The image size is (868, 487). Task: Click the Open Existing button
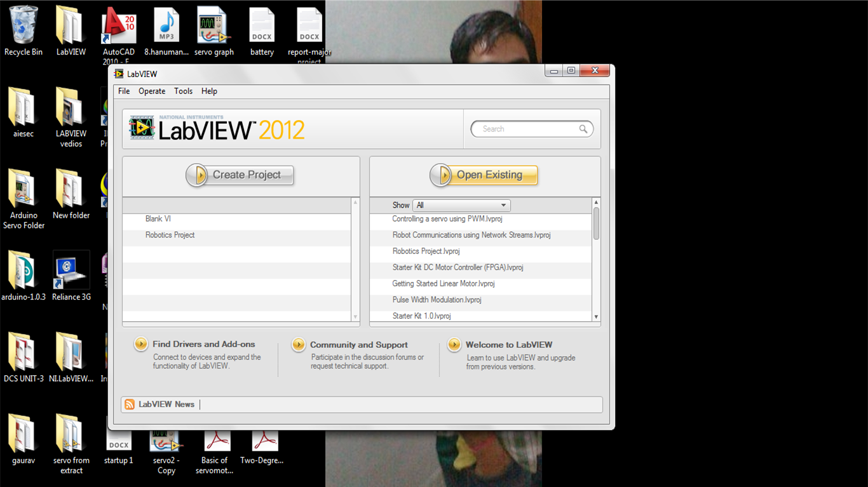click(x=484, y=175)
